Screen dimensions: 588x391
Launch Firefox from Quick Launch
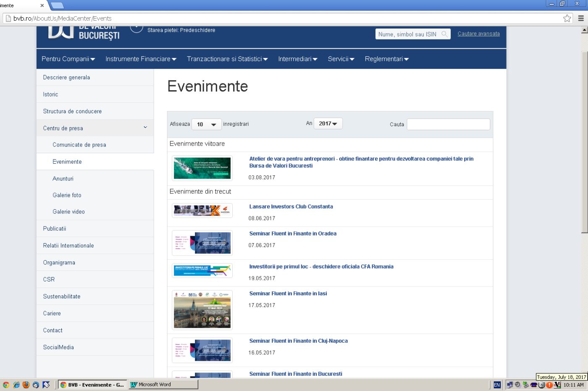point(26,385)
